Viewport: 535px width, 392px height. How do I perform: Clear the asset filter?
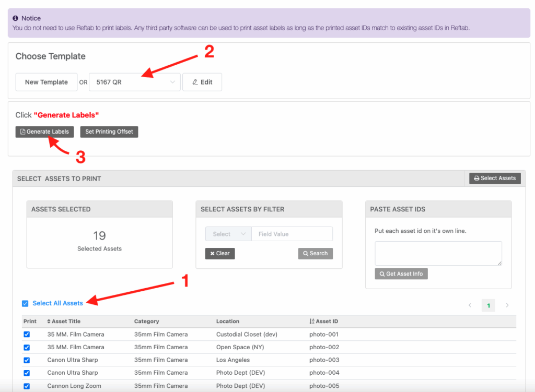(220, 253)
